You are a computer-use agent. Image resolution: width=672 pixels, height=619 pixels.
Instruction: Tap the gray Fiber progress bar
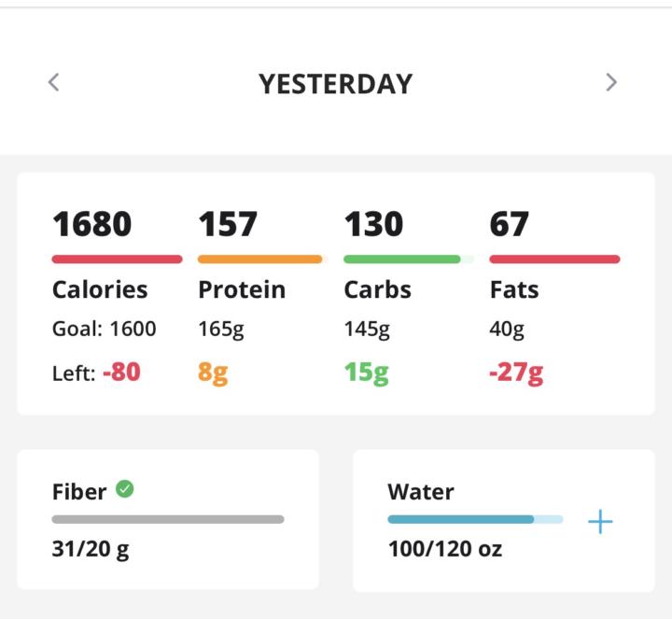click(168, 519)
